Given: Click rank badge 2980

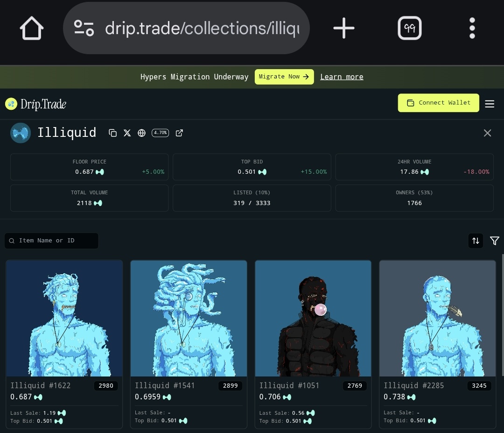Looking at the screenshot, I should point(106,386).
